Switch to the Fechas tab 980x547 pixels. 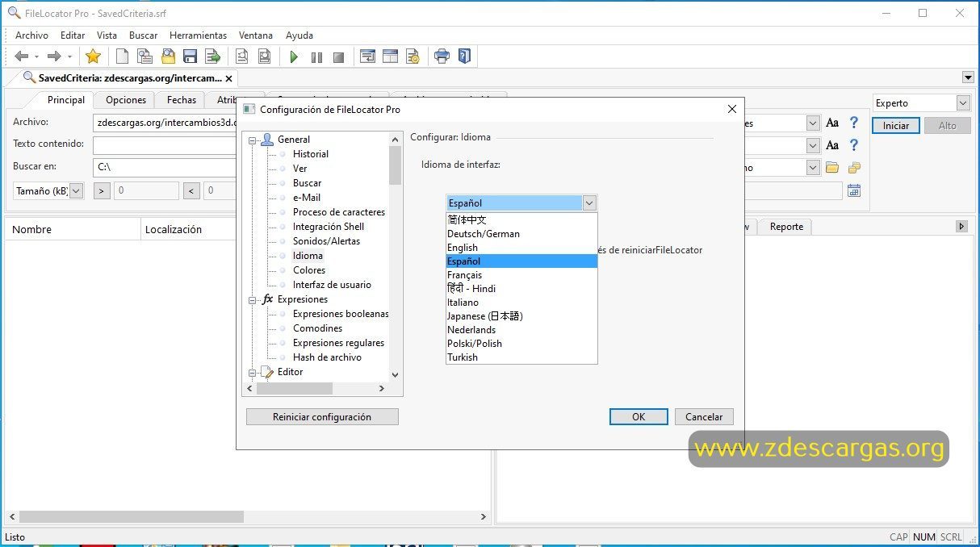click(x=182, y=100)
